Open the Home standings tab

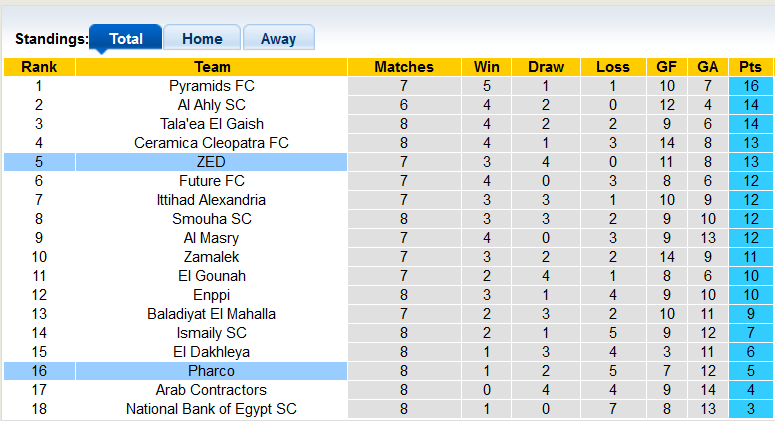coord(202,39)
